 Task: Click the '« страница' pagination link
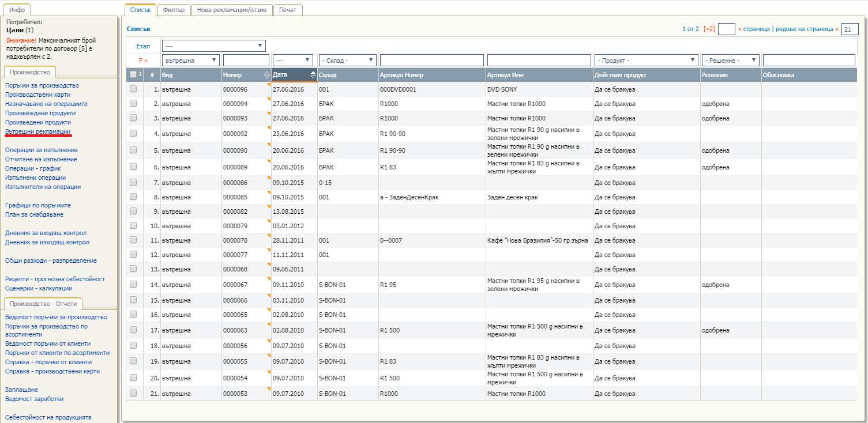(x=754, y=29)
